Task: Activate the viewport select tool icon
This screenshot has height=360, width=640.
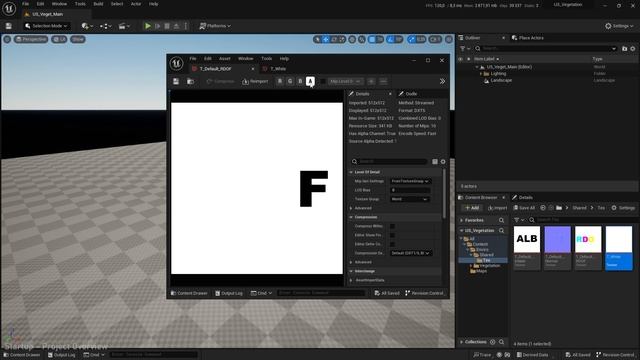Action: [x=317, y=39]
